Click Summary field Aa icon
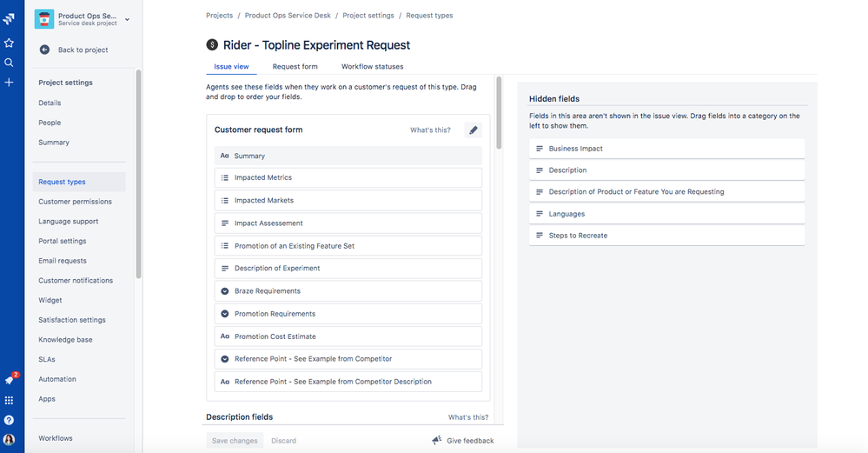The image size is (868, 453). [x=224, y=156]
